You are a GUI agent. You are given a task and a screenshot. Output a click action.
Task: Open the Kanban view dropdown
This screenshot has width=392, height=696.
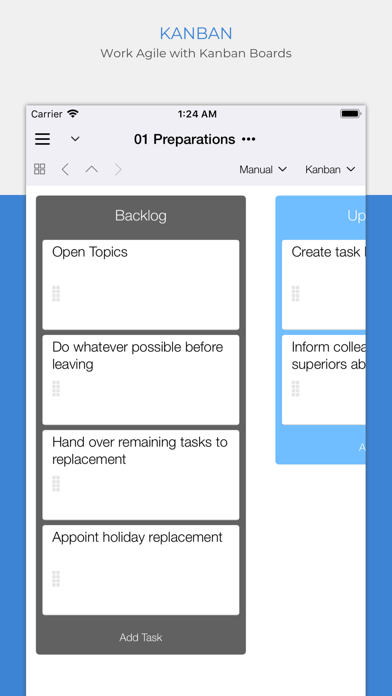[330, 170]
